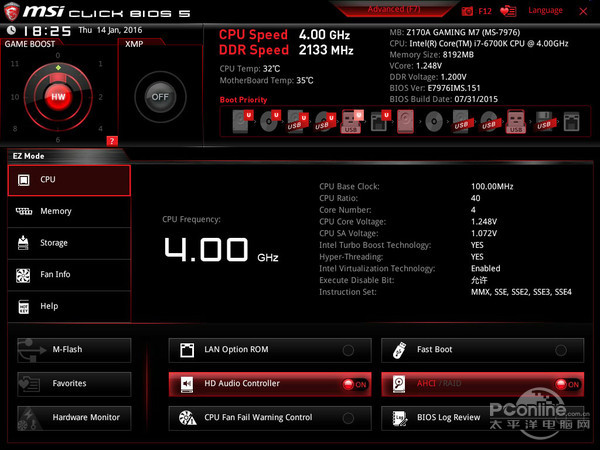Click the "Enabled" Intel Virtualization Technology value
Image resolution: width=600 pixels, height=450 pixels.
pyautogui.click(x=486, y=269)
